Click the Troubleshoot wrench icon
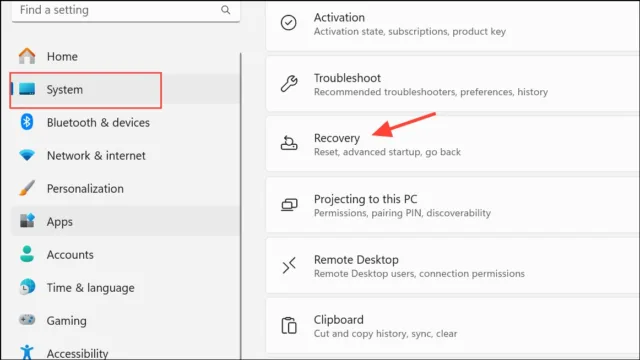The image size is (640, 360). coord(289,83)
